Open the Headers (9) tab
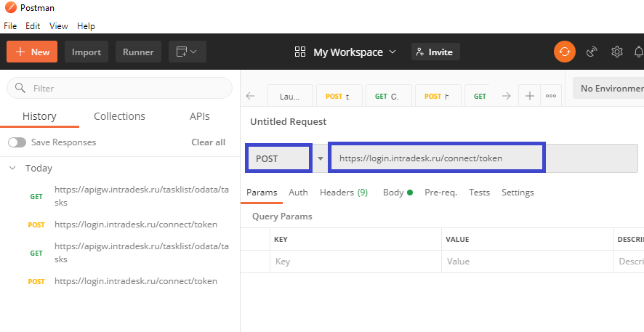The image size is (644, 332). (x=344, y=193)
